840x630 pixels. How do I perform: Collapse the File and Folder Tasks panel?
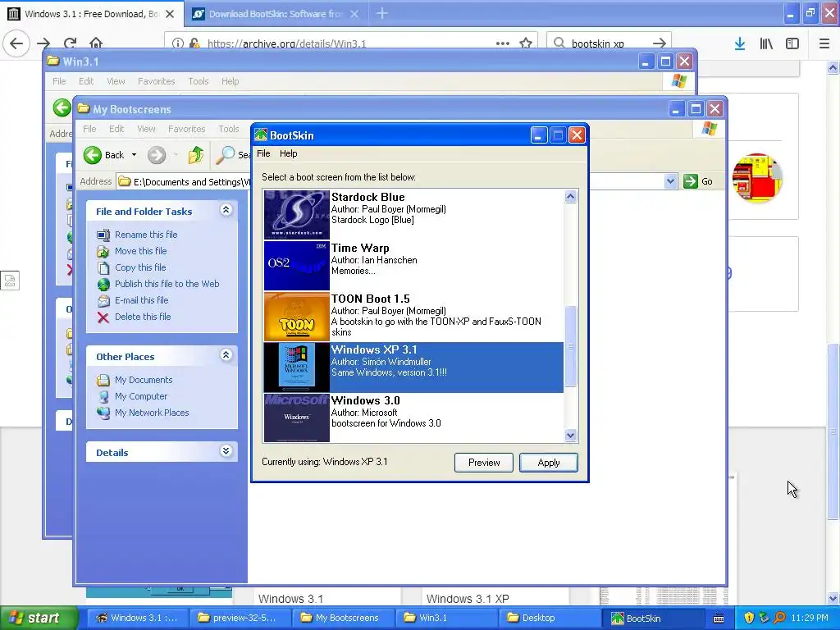pyautogui.click(x=226, y=210)
